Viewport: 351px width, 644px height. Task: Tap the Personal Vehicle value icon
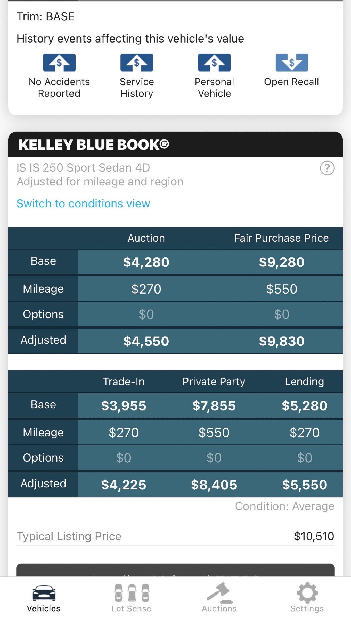coord(214,63)
